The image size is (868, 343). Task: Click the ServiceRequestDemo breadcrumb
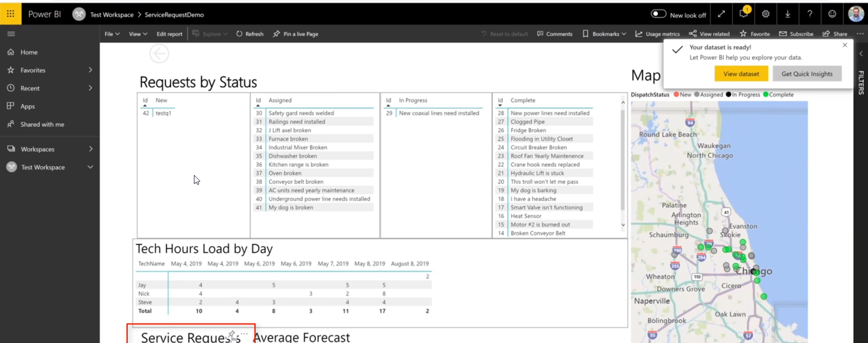(x=174, y=14)
